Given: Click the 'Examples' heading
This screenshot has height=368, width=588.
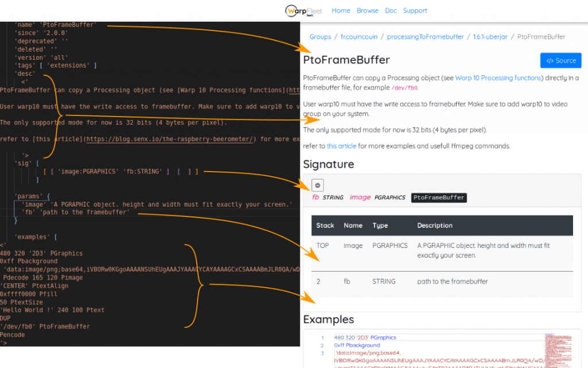Looking at the screenshot, I should coord(328,320).
